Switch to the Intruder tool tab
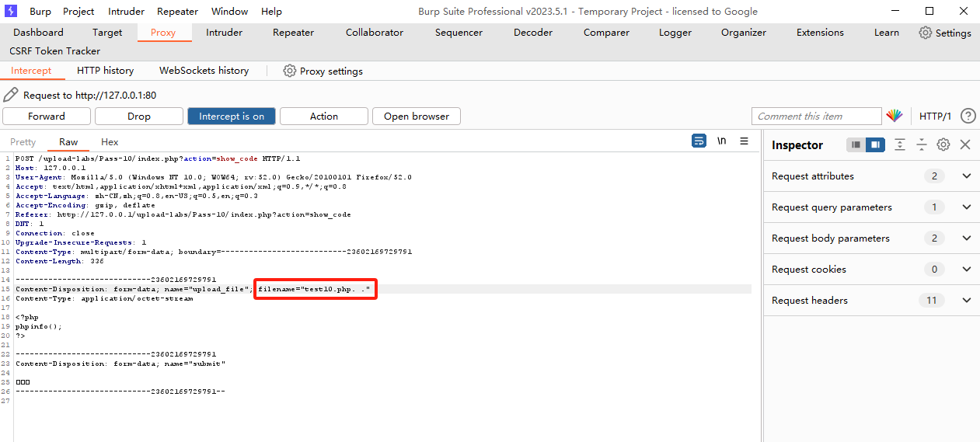This screenshot has height=442, width=980. point(225,33)
